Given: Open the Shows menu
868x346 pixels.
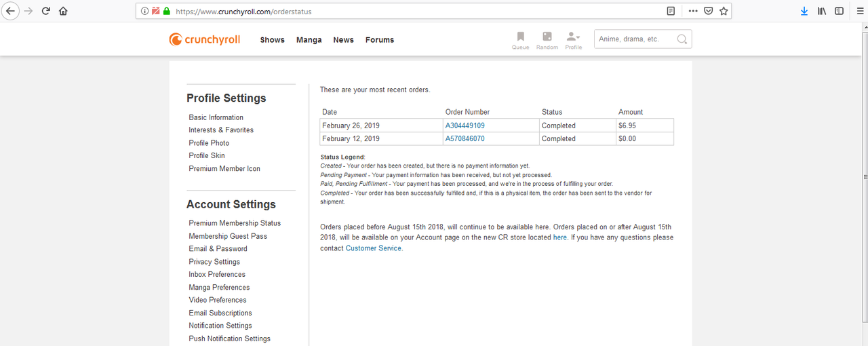Looking at the screenshot, I should 272,40.
